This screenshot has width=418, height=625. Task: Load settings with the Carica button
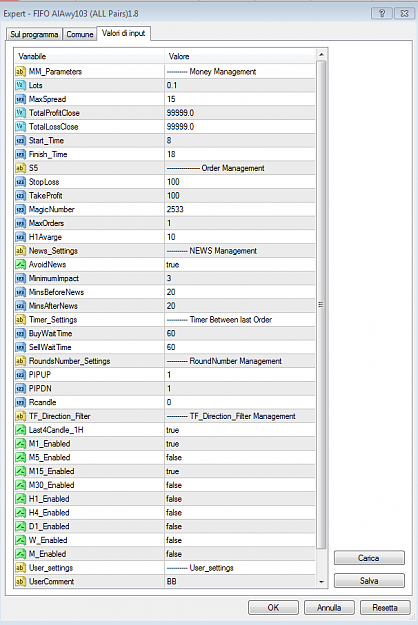pos(369,558)
